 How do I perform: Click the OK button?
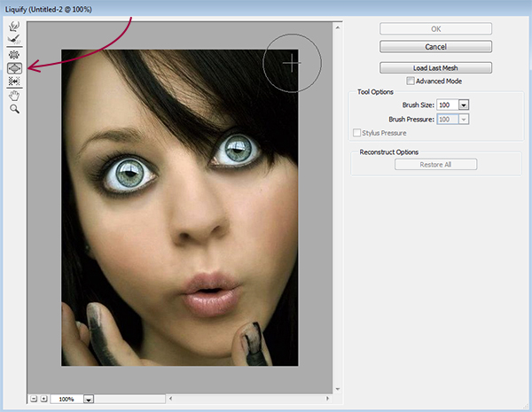tap(435, 28)
